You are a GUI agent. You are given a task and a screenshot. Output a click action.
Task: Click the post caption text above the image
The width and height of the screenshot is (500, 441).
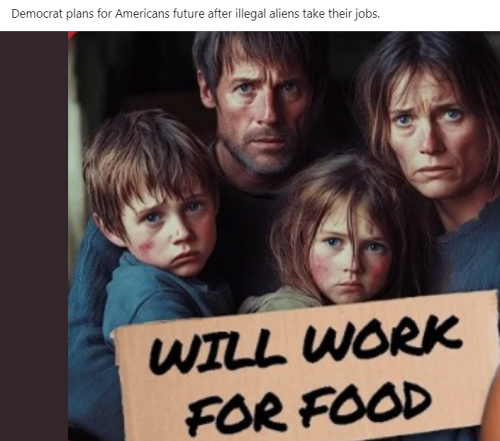point(195,14)
